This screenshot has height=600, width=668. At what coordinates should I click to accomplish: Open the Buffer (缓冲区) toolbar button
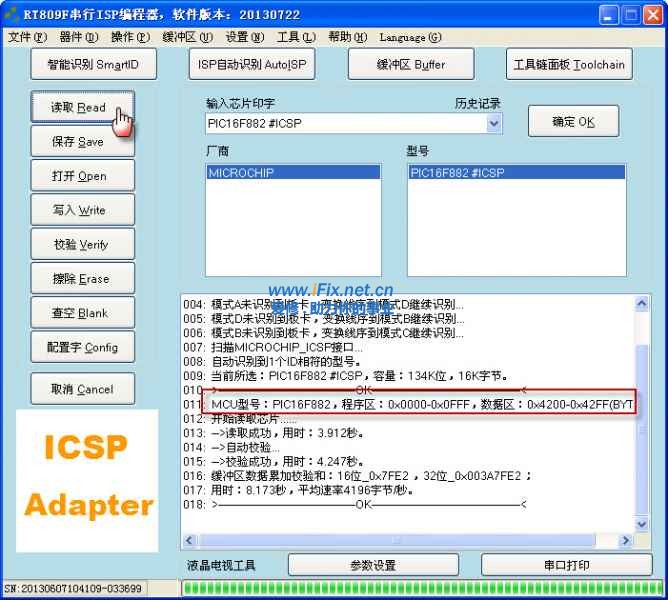point(410,65)
